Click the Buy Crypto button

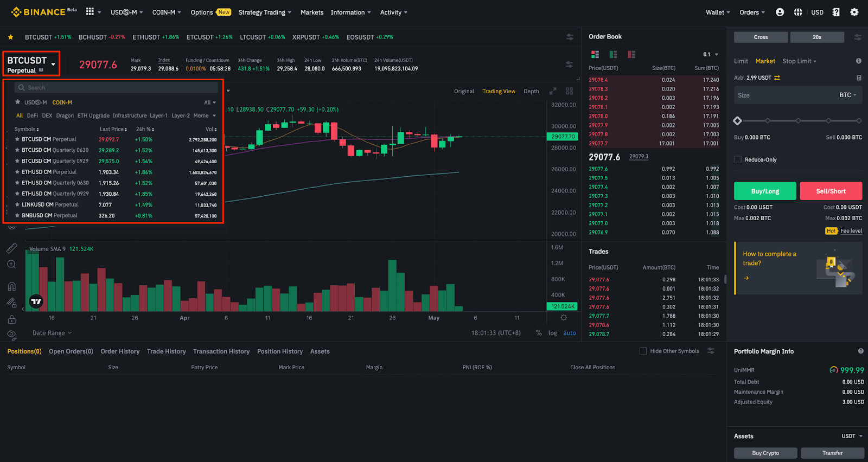click(765, 453)
